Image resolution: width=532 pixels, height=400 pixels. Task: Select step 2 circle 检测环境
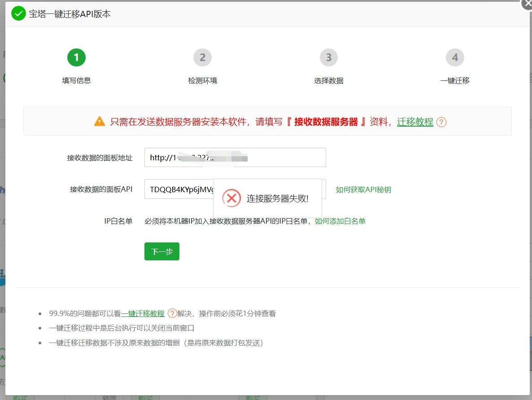tap(203, 57)
